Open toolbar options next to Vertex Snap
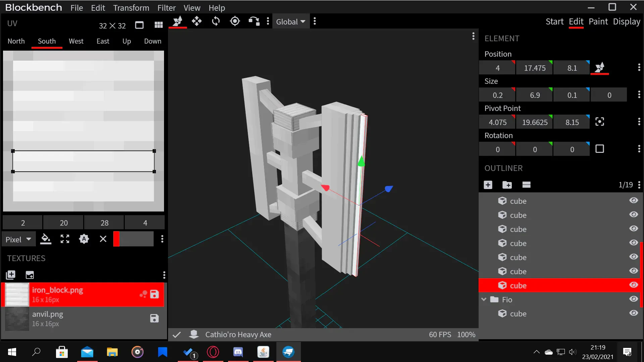Image resolution: width=644 pixels, height=362 pixels. (268, 21)
